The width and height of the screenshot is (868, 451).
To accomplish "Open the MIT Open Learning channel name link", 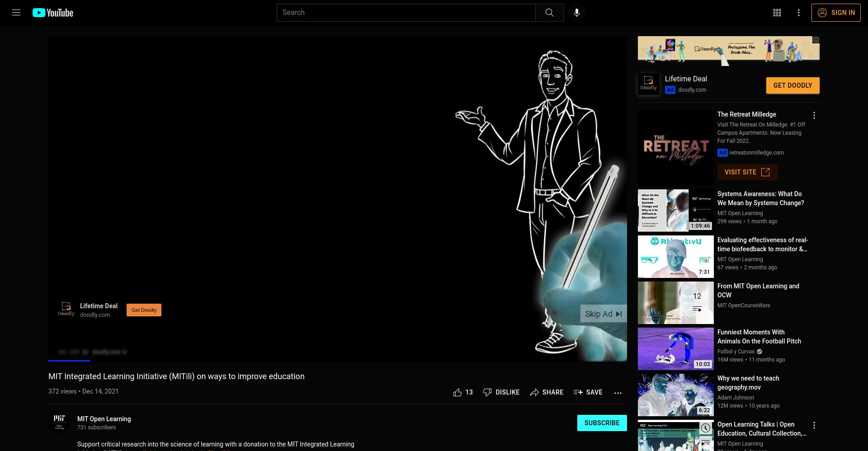I will coord(104,419).
